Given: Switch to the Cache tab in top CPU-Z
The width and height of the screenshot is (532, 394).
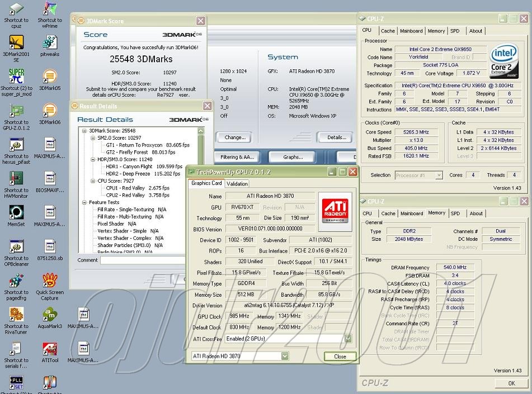Looking at the screenshot, I should pos(388,31).
